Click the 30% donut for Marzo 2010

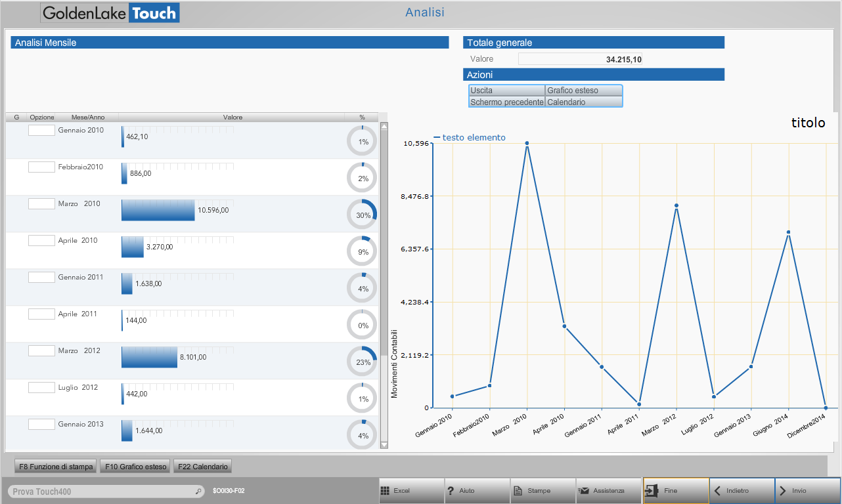[362, 215]
